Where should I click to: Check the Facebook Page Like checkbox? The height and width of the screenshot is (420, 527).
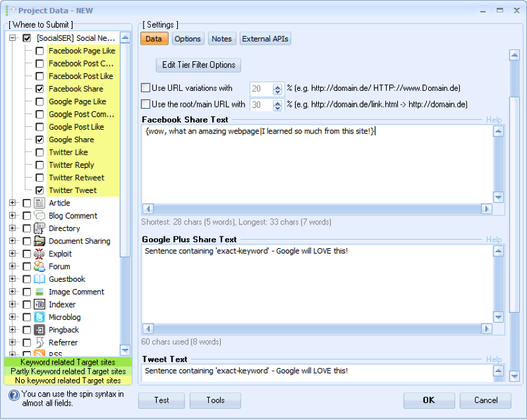[40, 51]
